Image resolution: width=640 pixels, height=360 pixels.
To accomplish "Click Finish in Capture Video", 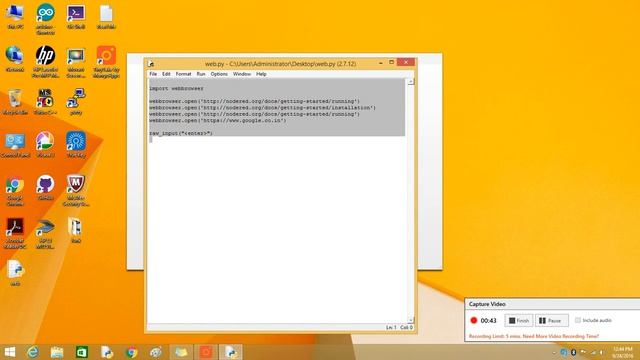I will (x=519, y=320).
